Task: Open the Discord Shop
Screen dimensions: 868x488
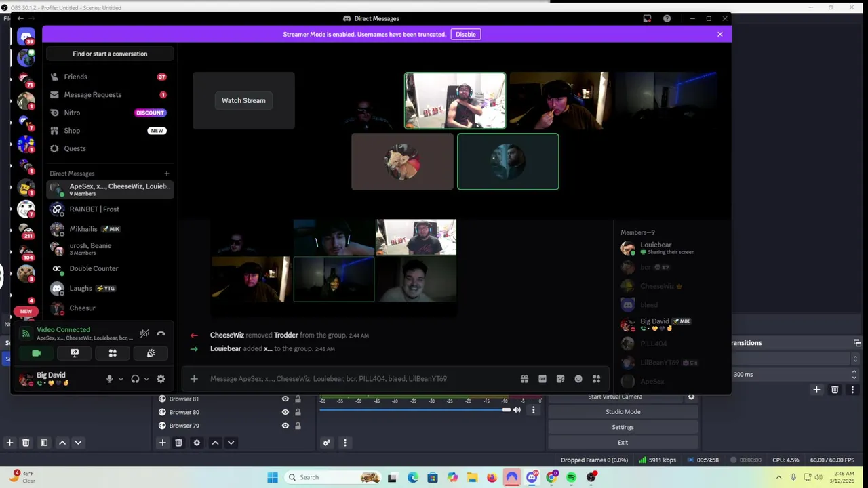Action: 109,131
